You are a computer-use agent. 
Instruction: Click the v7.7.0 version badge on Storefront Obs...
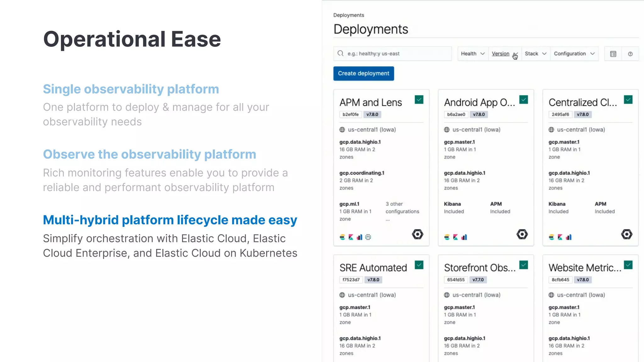(478, 280)
